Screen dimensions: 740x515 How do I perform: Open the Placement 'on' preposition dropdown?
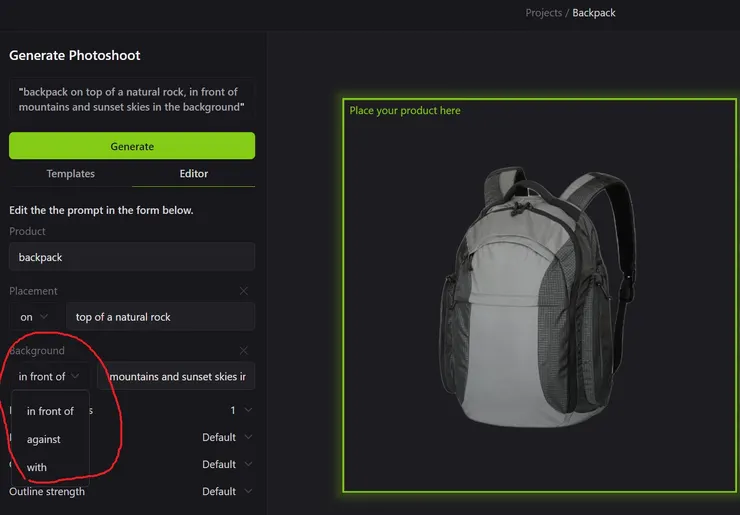tap(34, 317)
